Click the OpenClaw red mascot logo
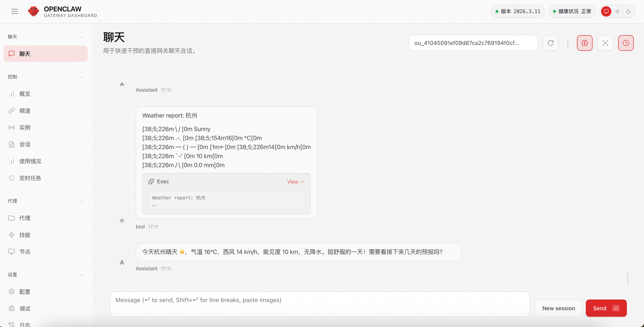 click(x=33, y=11)
